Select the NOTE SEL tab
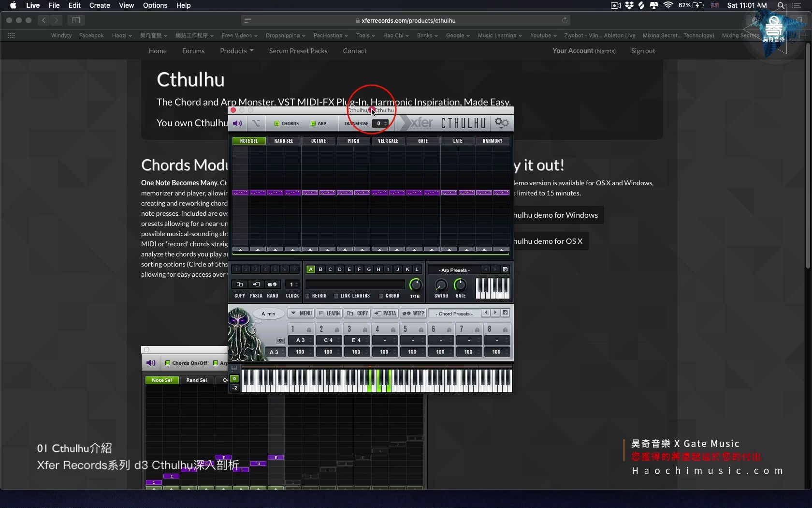The image size is (812, 508). point(249,141)
